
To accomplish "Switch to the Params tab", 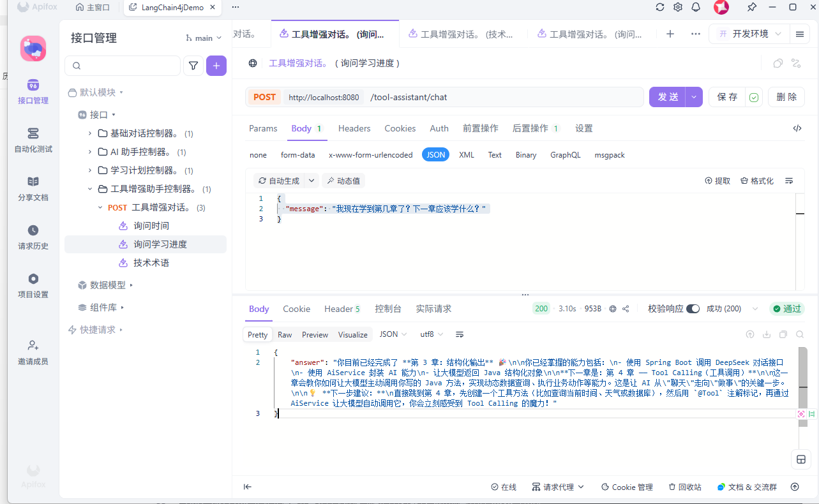I will point(263,128).
